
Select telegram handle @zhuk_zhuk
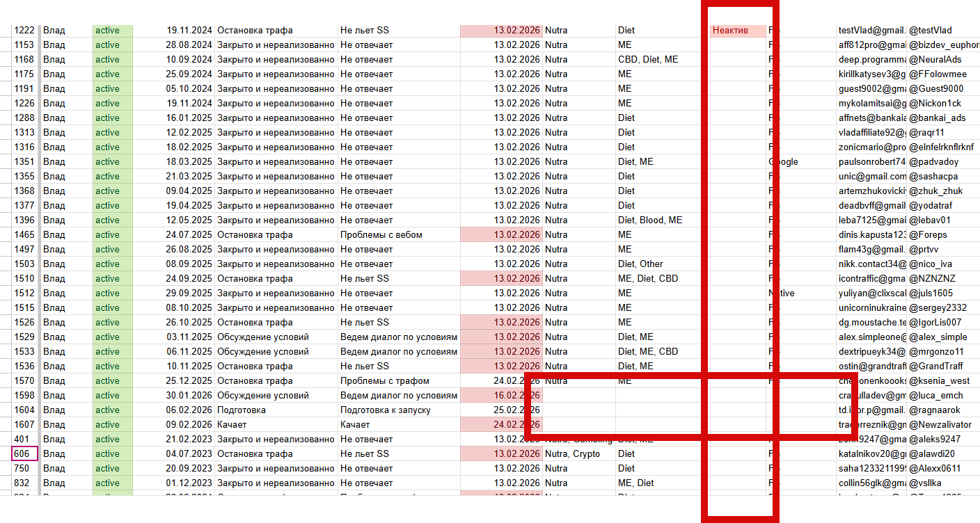coord(943,191)
